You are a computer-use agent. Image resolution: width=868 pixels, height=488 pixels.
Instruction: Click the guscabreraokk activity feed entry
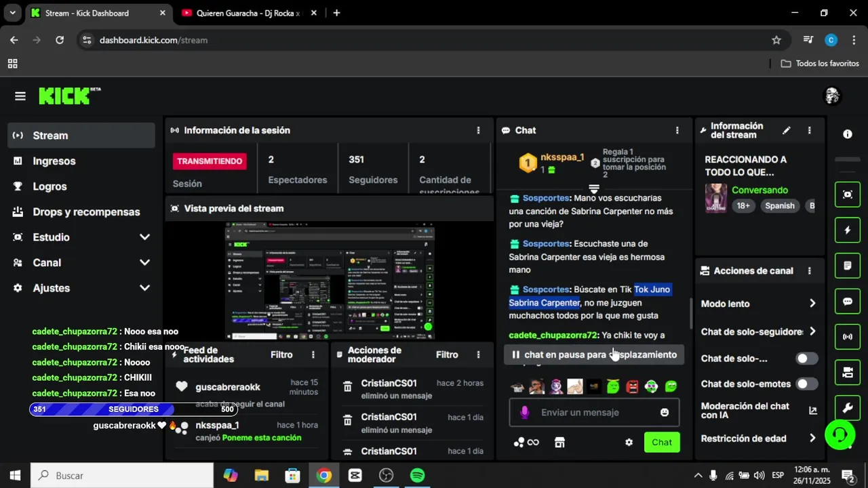247,394
